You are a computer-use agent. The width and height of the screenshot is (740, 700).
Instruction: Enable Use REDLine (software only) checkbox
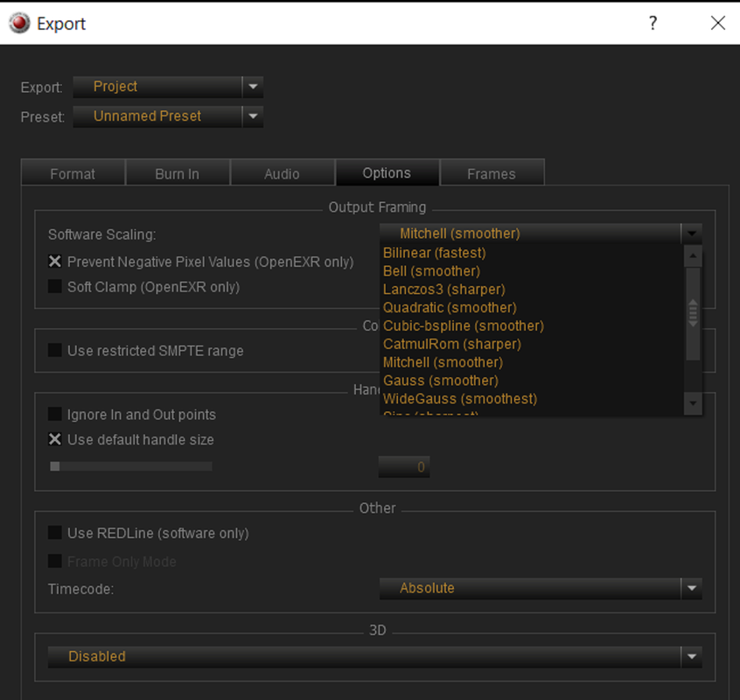pyautogui.click(x=55, y=533)
